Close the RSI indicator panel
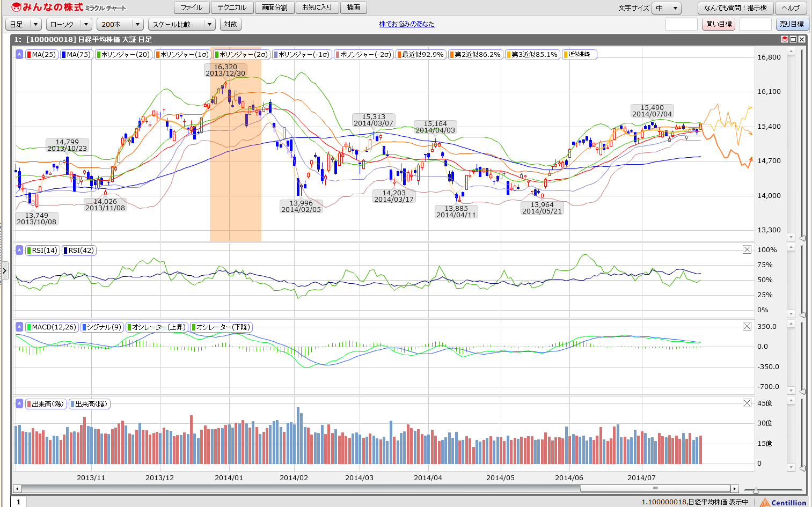The width and height of the screenshot is (812, 507). (747, 249)
